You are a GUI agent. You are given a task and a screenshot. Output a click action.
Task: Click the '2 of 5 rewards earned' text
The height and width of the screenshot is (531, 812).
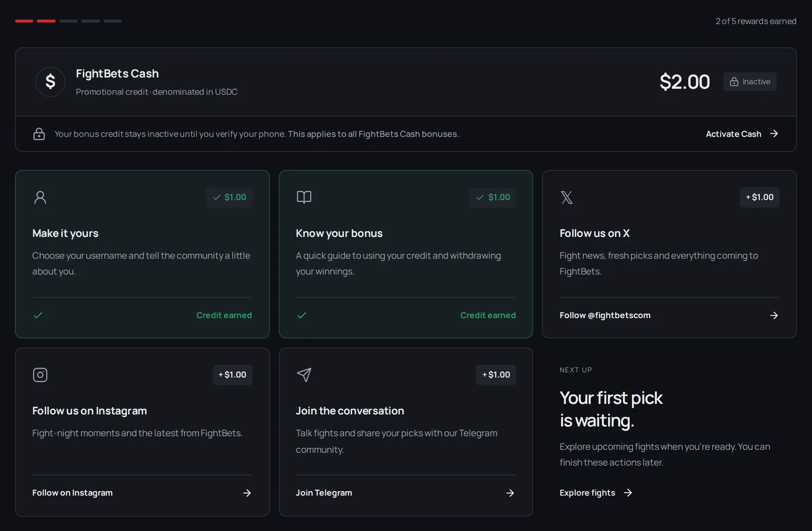[756, 21]
